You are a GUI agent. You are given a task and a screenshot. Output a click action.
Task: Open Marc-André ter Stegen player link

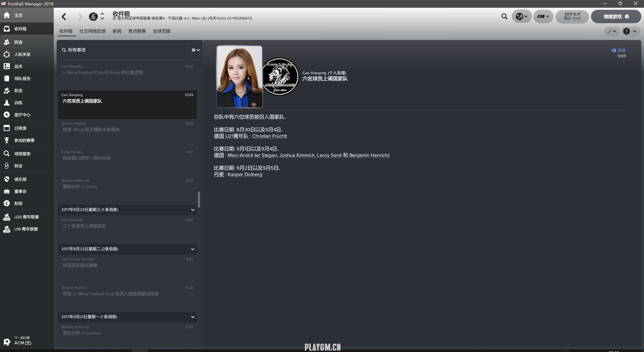point(252,156)
